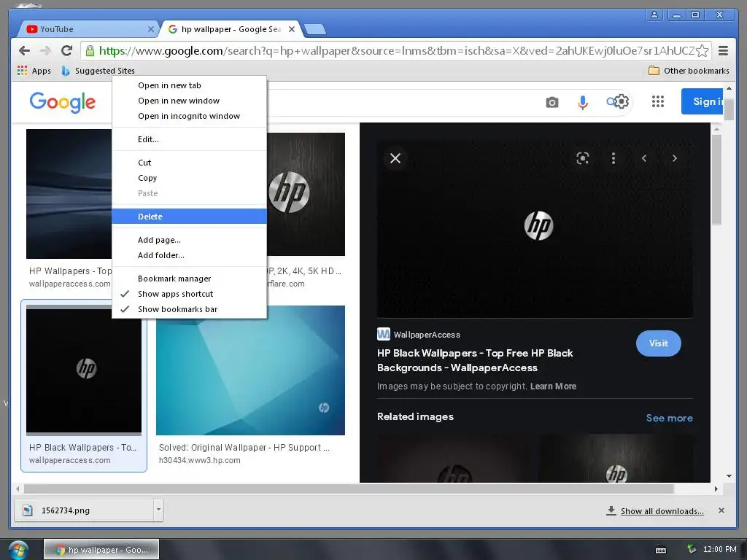Screen dimensions: 747x560
Task: Toggle the Show bookmarks bar option
Action: [189, 309]
